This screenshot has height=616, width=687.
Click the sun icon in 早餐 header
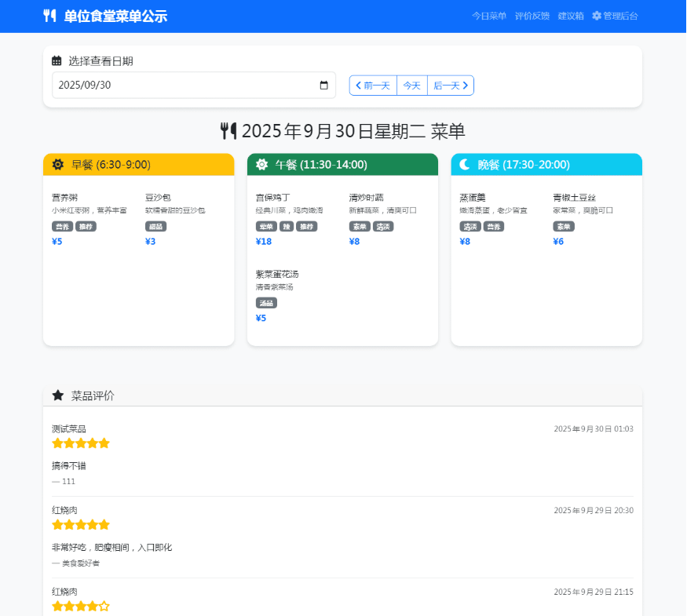pyautogui.click(x=57, y=164)
